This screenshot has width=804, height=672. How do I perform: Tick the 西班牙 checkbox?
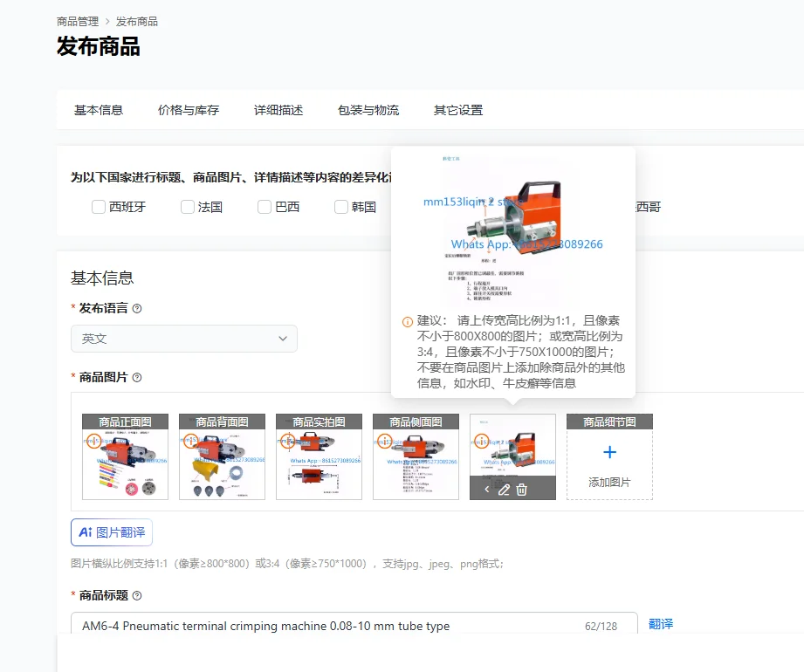click(99, 207)
